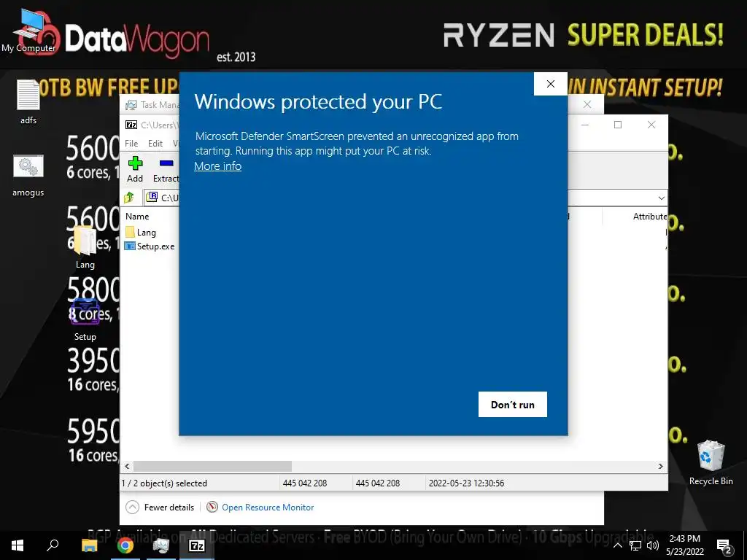Viewport: 747px width, 560px height.
Task: Select the Recycle Bin icon
Action: click(x=711, y=462)
